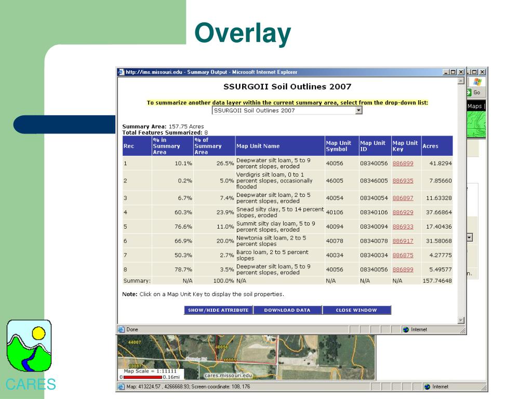
Task: Click the "Map Scale = 1:11111" label on the map
Action: click(150, 371)
